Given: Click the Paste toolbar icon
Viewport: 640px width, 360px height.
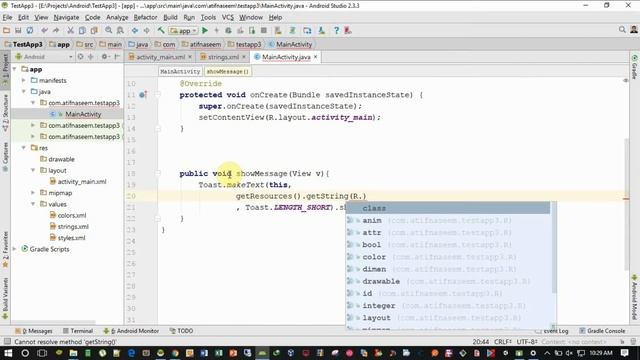Looking at the screenshot, I should [94, 31].
